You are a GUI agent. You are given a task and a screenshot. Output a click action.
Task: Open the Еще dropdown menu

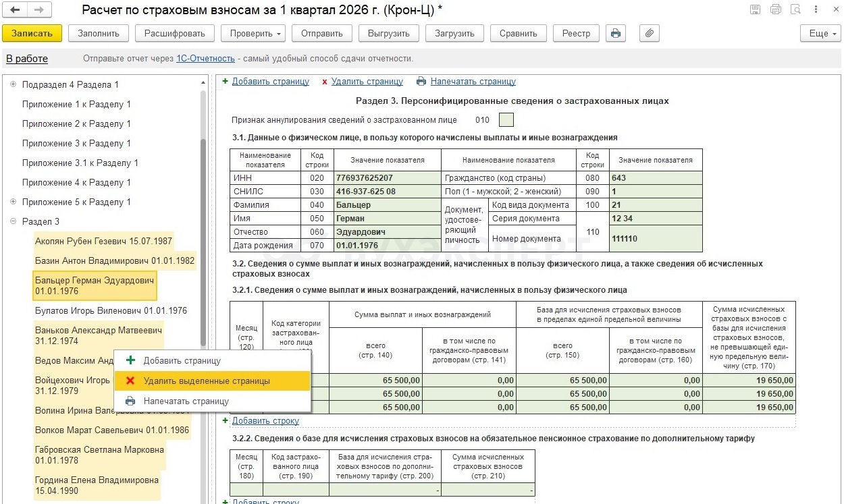point(820,33)
